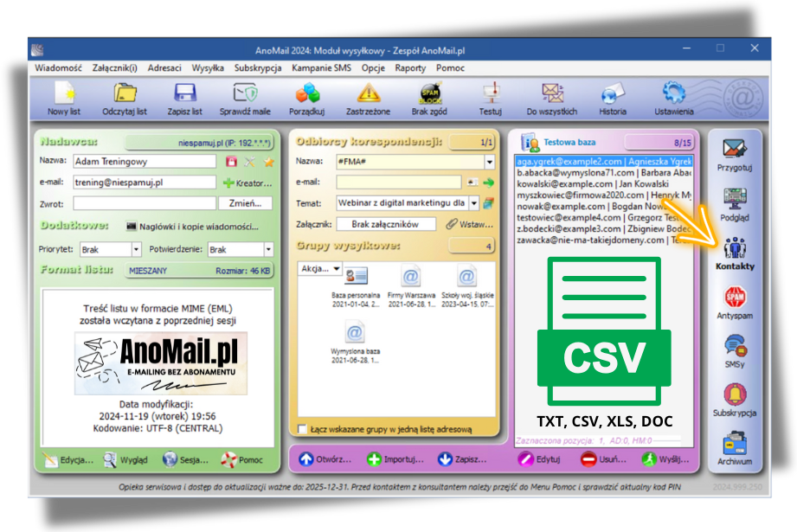797x532 pixels.
Task: Open the Wiadomość menu
Action: point(58,68)
